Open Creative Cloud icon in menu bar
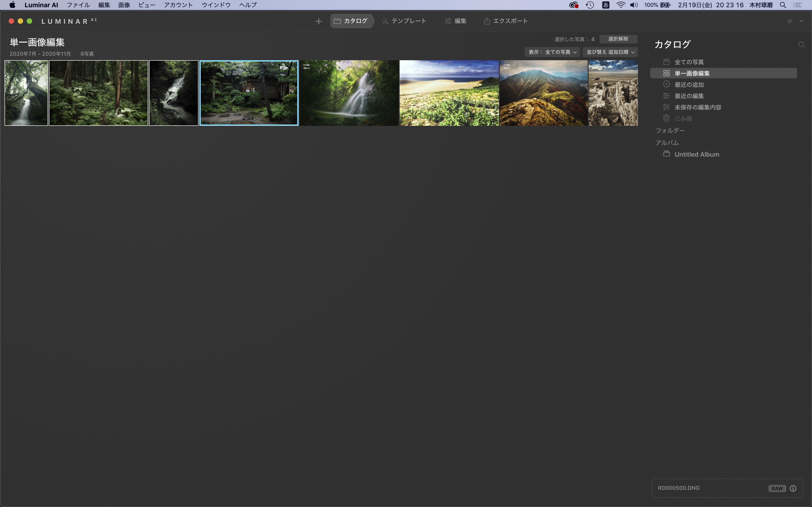 (574, 5)
